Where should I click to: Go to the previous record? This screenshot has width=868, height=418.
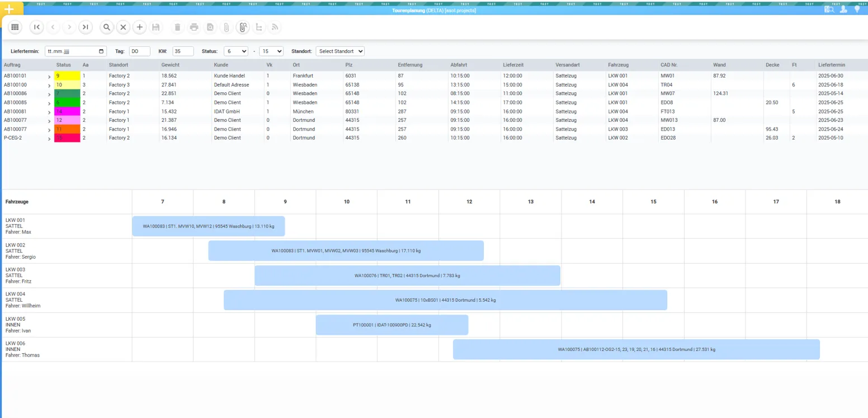(x=53, y=27)
